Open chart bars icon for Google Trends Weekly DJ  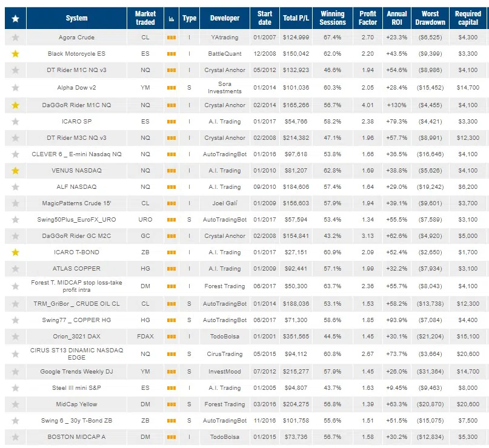coord(171,372)
